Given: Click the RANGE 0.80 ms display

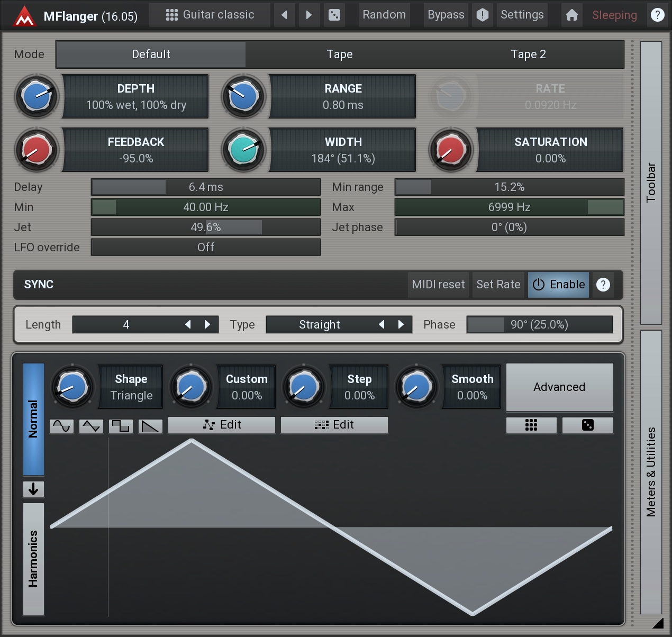Looking at the screenshot, I should (343, 96).
